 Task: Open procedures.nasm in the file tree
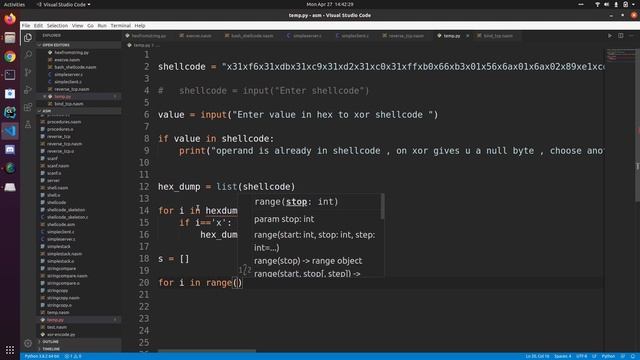pyautogui.click(x=64, y=122)
